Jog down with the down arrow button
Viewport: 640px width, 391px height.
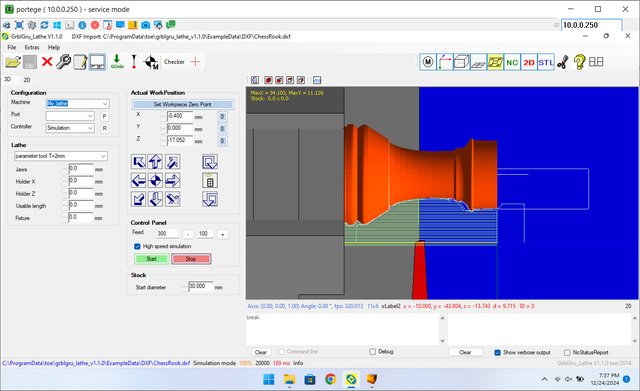(155, 199)
